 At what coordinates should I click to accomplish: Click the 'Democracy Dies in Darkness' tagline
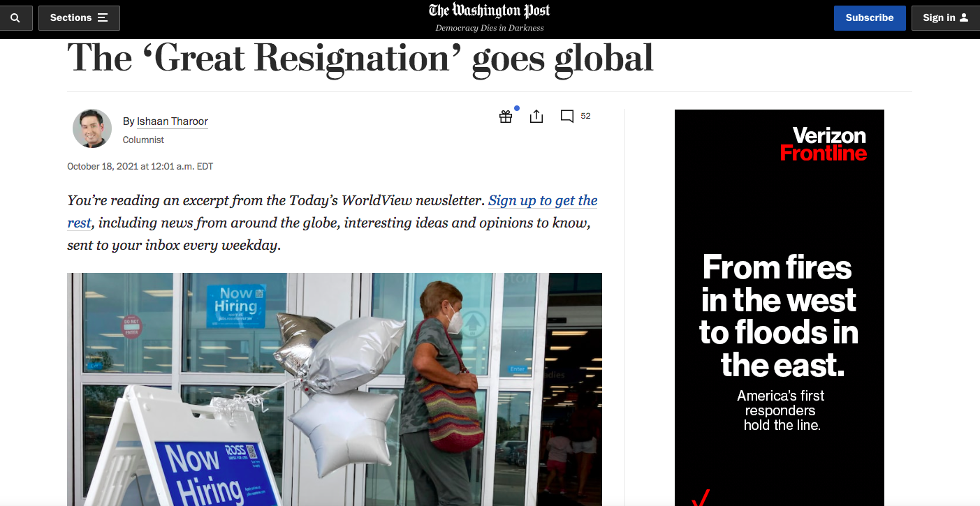click(x=490, y=28)
